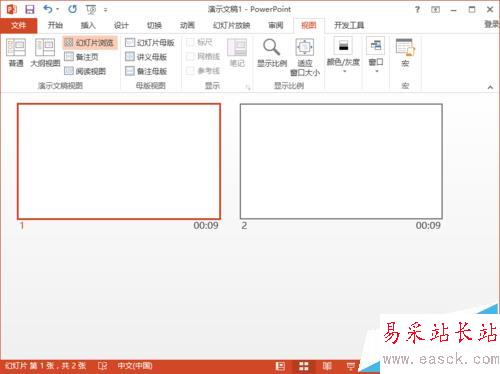The image size is (500, 374).
Task: Click Slide Sorter icon in status bar
Action: tap(304, 366)
